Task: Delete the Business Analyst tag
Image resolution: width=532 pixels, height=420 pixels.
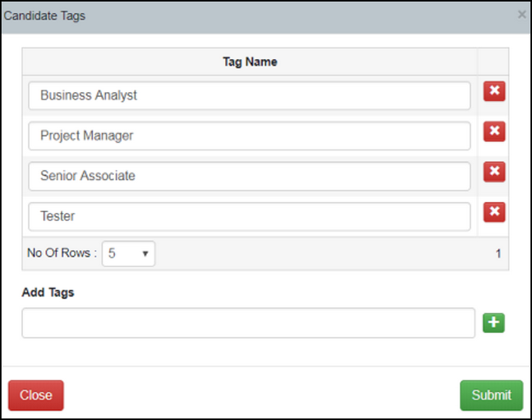Action: point(494,91)
